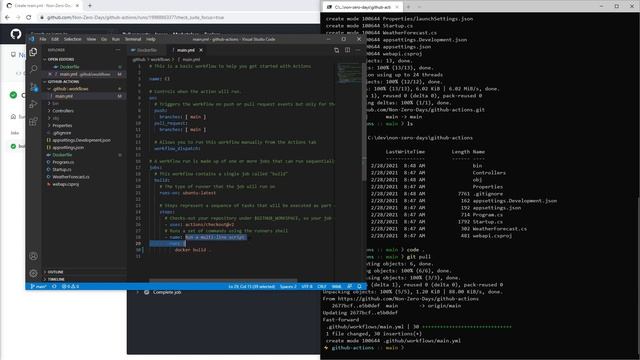The width and height of the screenshot is (640, 360).
Task: Open appsettings.json in the Explorer tree
Action: 68,147
